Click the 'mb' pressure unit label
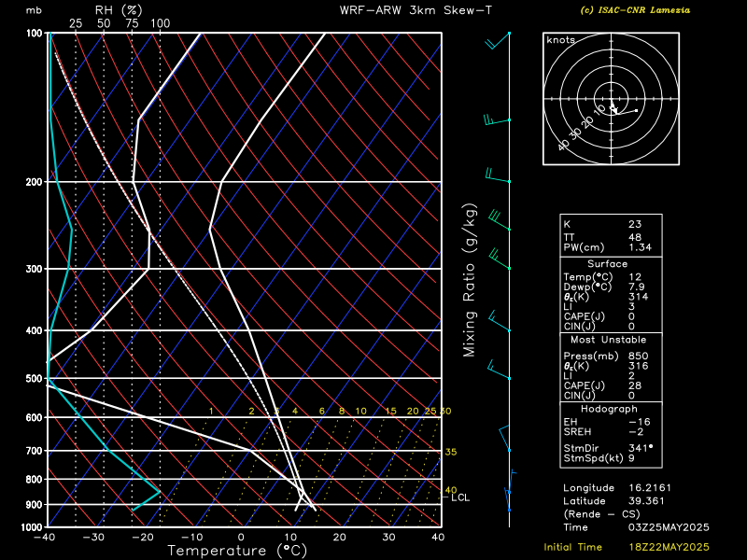This screenshot has height=560, width=747. coord(34,10)
